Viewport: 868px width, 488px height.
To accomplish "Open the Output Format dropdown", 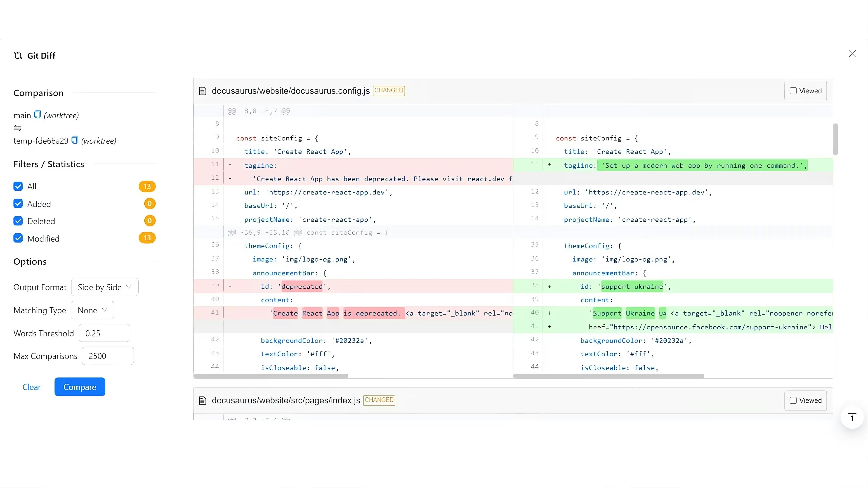I will (104, 287).
